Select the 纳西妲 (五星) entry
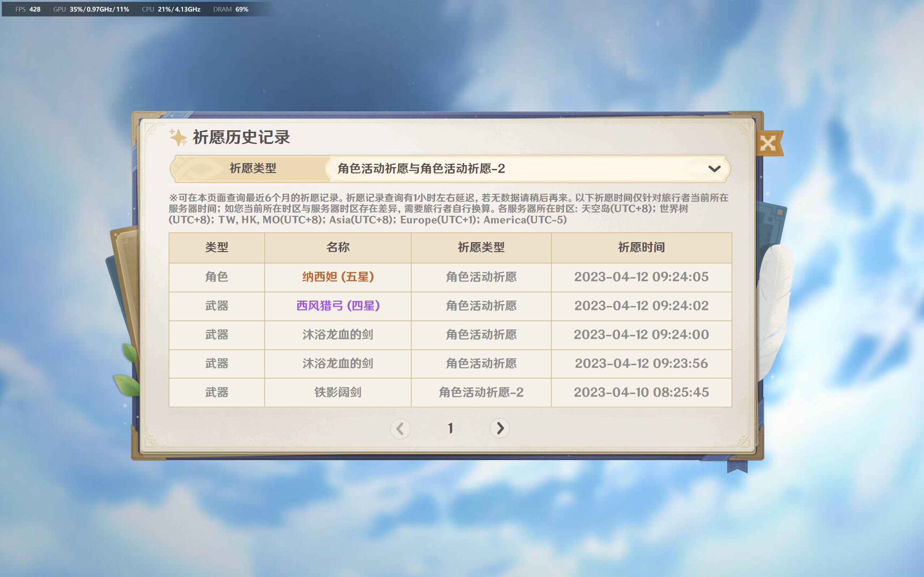 pyautogui.click(x=338, y=277)
